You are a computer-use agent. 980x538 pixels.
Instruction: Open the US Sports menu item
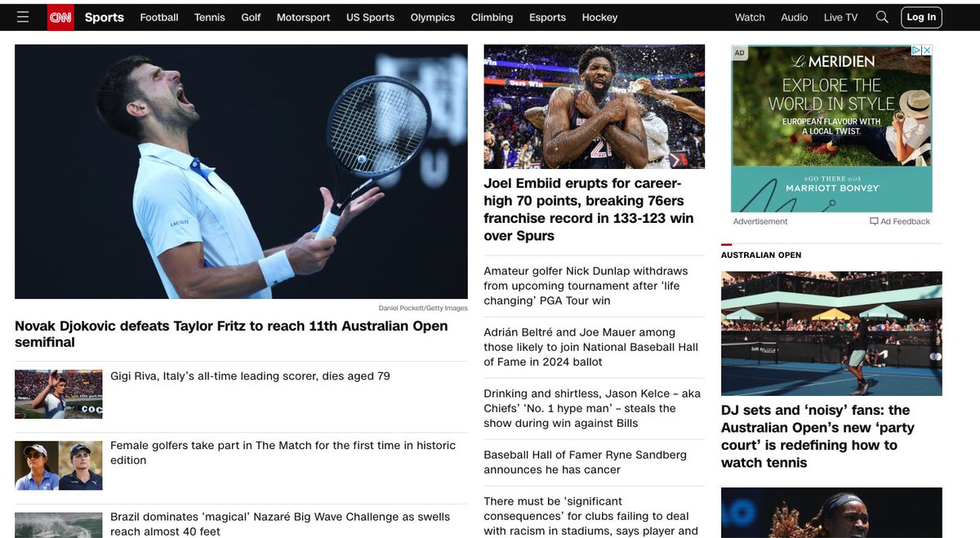[370, 17]
